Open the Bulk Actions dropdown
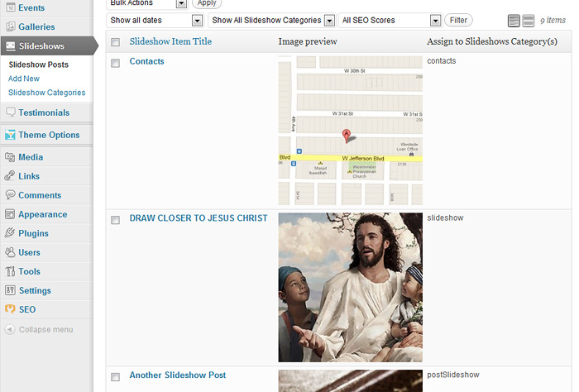579x392 pixels. (x=146, y=3)
